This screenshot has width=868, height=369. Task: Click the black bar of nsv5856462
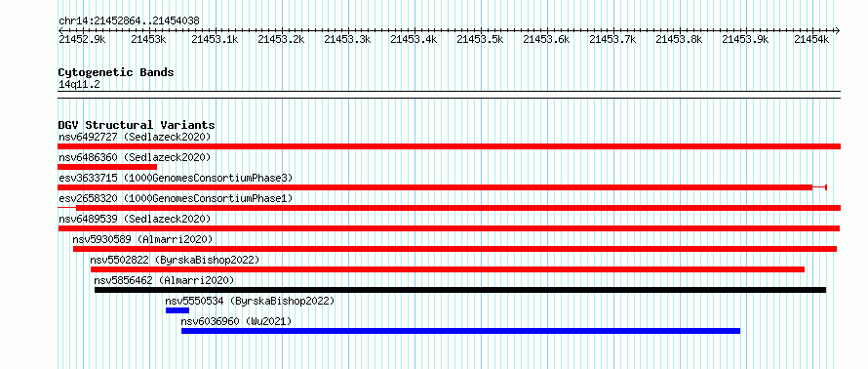pyautogui.click(x=460, y=290)
